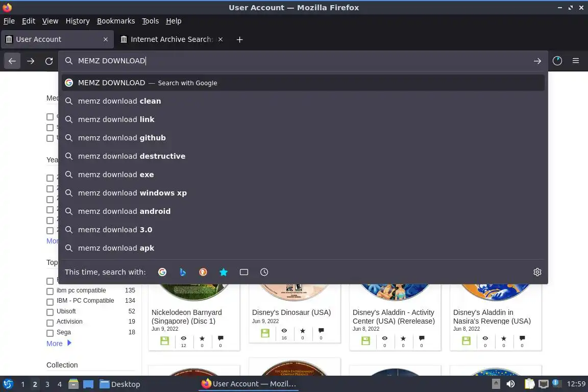The width and height of the screenshot is (588, 392).
Task: Open Disney's Aladdin - Activity Center item
Action: [394, 316]
